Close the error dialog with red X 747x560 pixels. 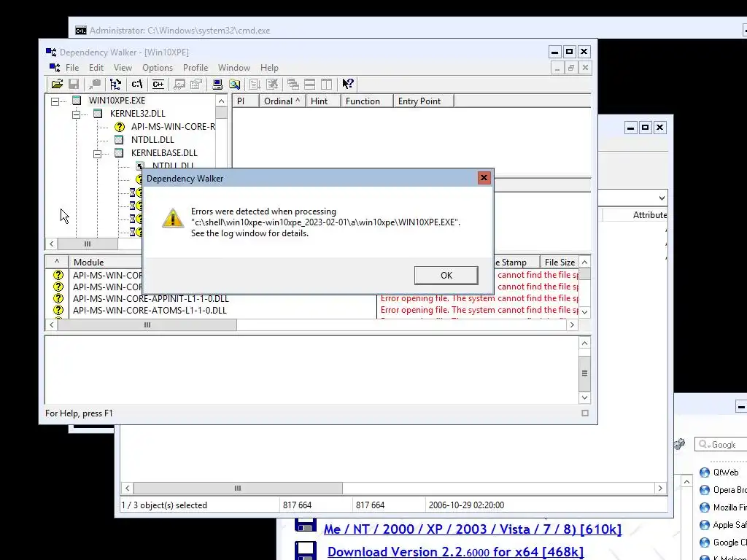tap(484, 178)
